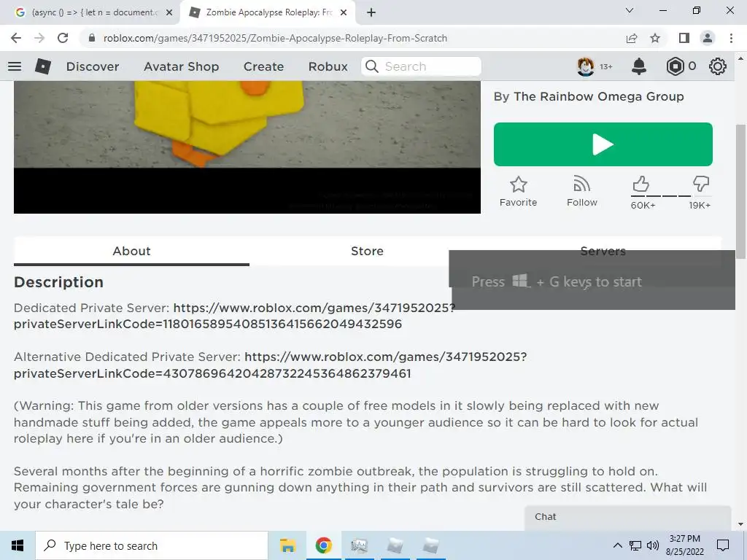Like the game with thumbs up
The height and width of the screenshot is (560, 747).
tap(641, 184)
